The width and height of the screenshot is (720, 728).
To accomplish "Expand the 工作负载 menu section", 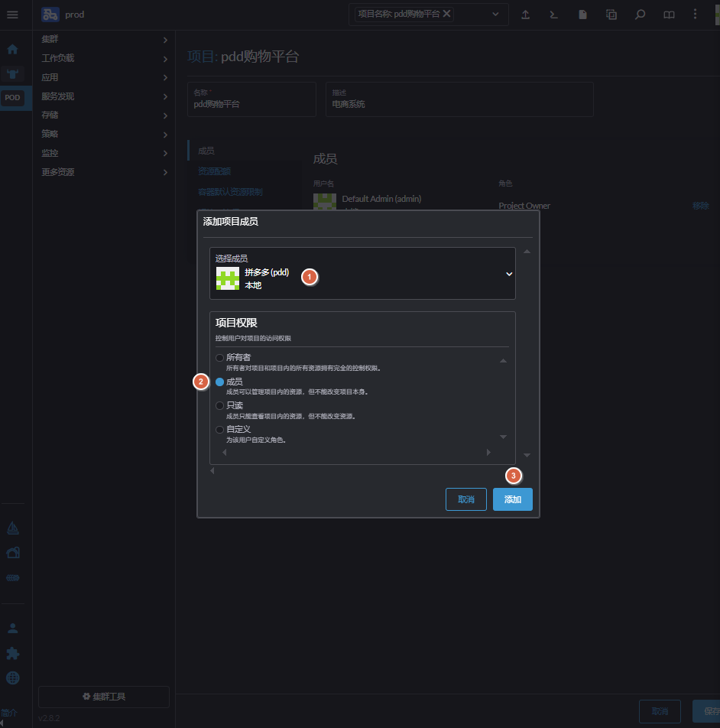I will pyautogui.click(x=104, y=58).
